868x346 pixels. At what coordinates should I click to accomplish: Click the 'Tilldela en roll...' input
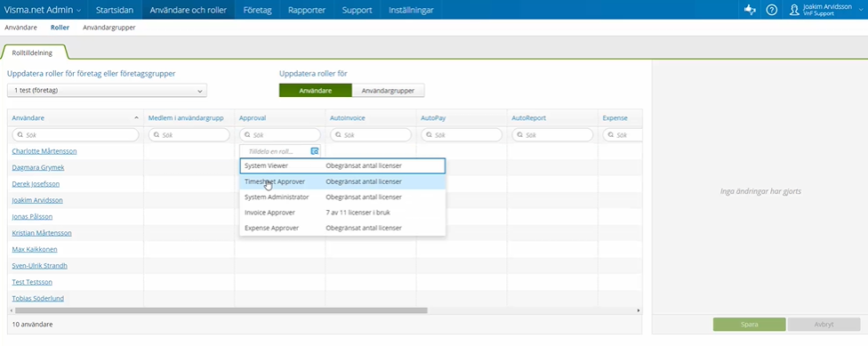(x=275, y=151)
